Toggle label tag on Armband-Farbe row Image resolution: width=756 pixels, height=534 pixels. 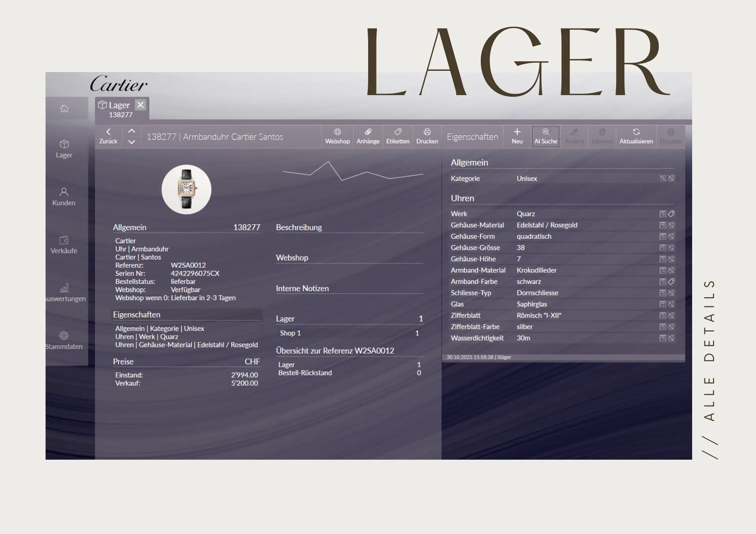(672, 281)
